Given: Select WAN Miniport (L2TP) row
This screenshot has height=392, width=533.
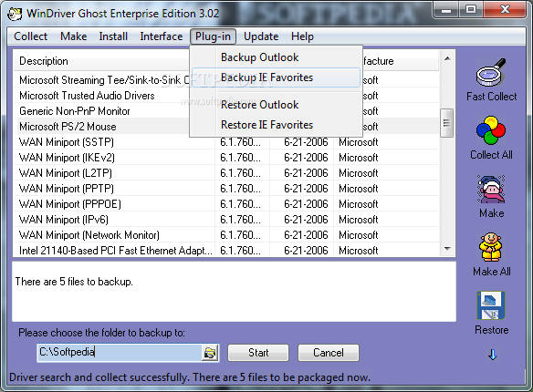Looking at the screenshot, I should pos(226,173).
